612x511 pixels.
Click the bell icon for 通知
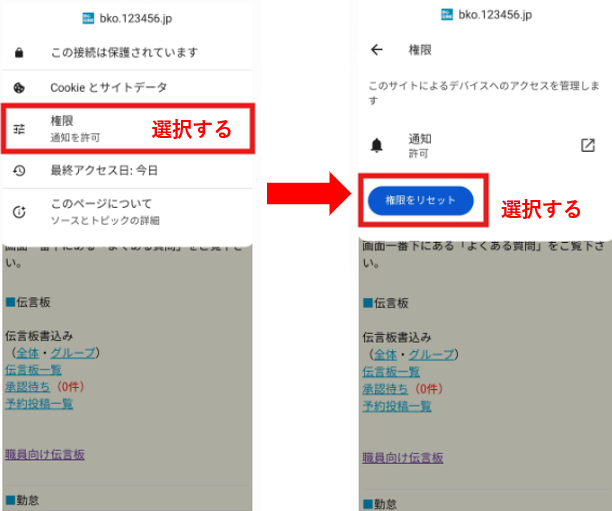pyautogui.click(x=376, y=146)
